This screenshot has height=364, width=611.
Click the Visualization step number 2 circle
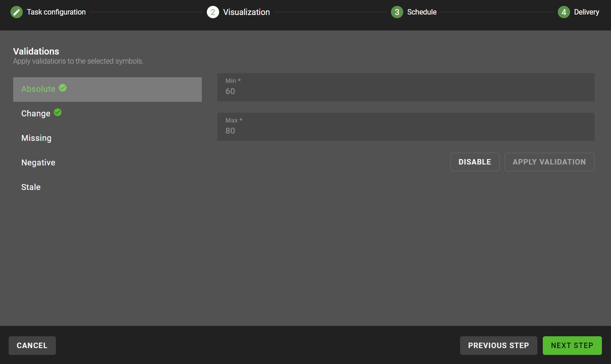(213, 12)
